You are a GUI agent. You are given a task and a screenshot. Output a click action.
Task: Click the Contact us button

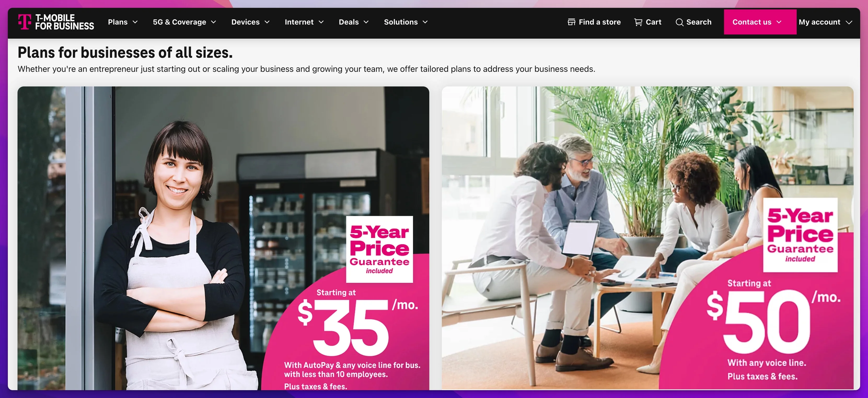[x=760, y=22]
